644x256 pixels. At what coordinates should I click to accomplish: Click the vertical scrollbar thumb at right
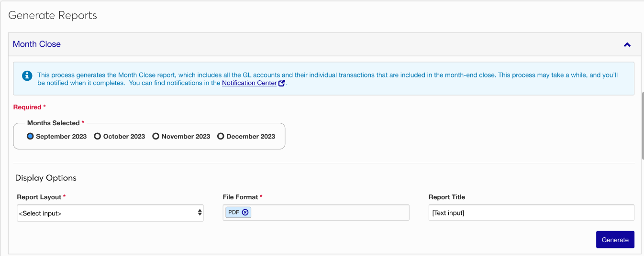click(642, 124)
